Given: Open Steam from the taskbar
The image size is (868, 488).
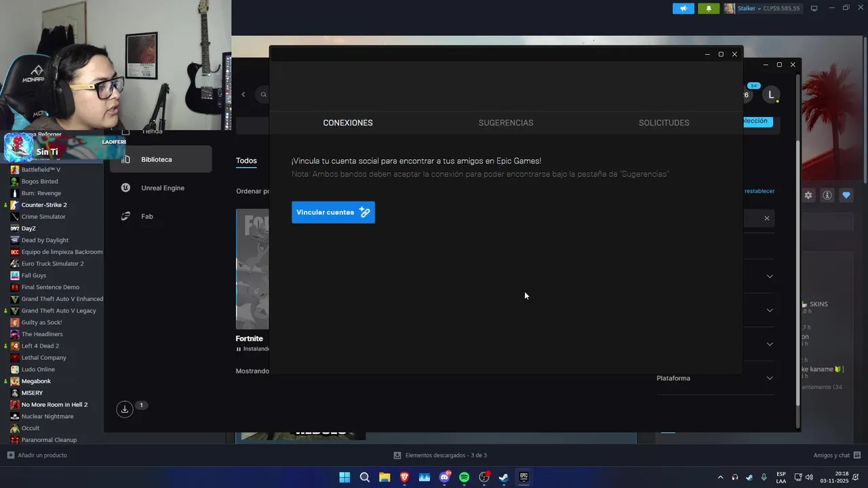Looking at the screenshot, I should pos(504,477).
